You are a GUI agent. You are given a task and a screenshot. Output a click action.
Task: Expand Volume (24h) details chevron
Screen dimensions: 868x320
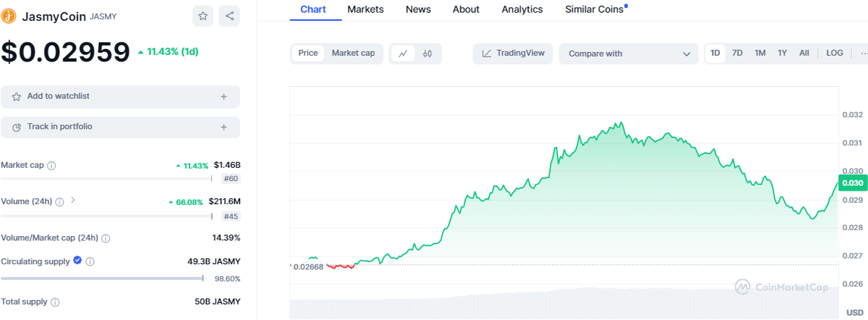[x=73, y=200]
